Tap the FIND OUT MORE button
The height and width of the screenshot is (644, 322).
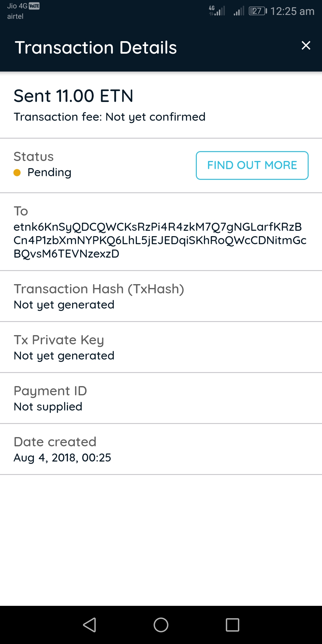[252, 165]
